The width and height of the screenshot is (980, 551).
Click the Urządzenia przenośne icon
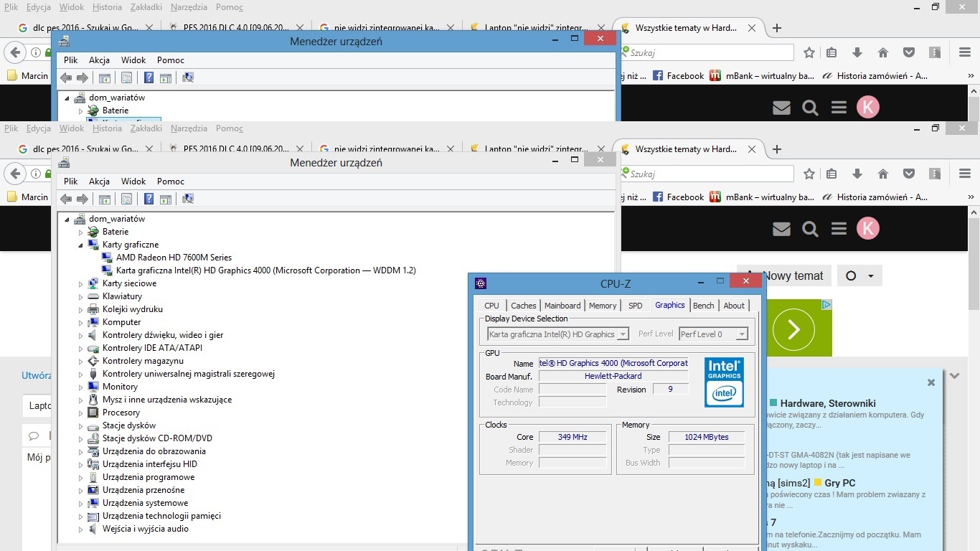click(x=93, y=490)
